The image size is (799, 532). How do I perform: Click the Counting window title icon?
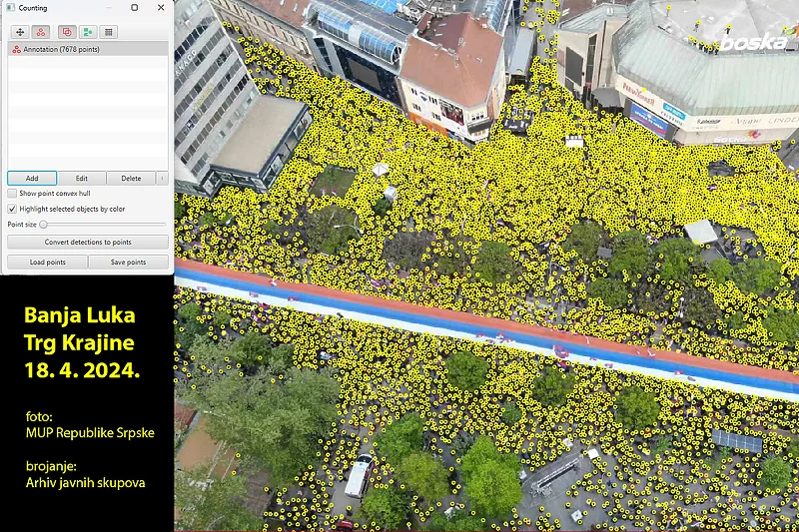(x=12, y=8)
